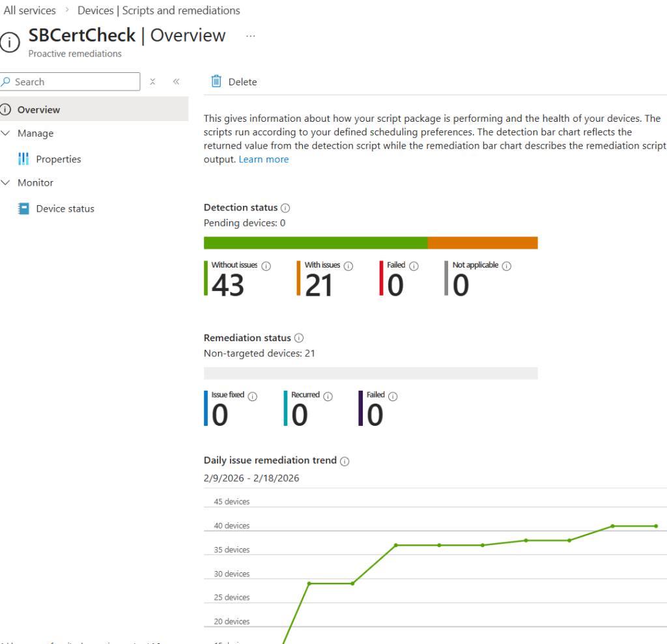
Task: Navigate to Devices | Scripts and remediations breadcrumb
Action: (x=158, y=10)
